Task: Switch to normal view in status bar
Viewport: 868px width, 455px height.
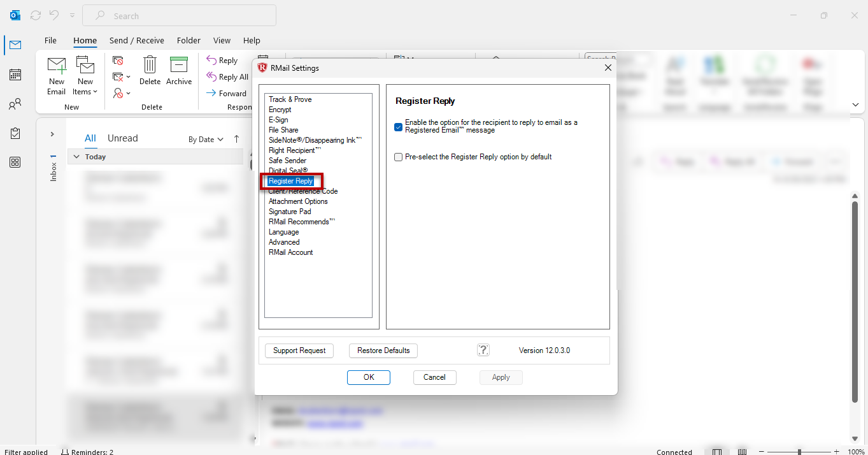Action: (718, 452)
